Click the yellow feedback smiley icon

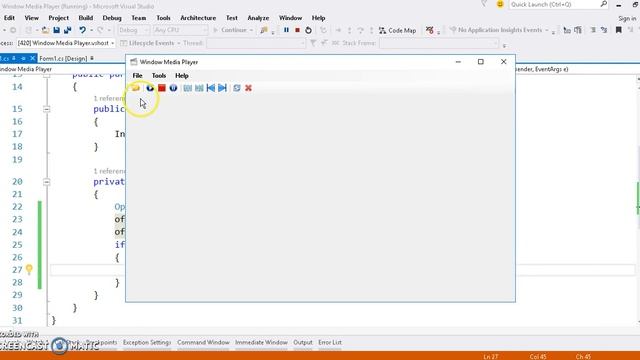coord(500,4)
